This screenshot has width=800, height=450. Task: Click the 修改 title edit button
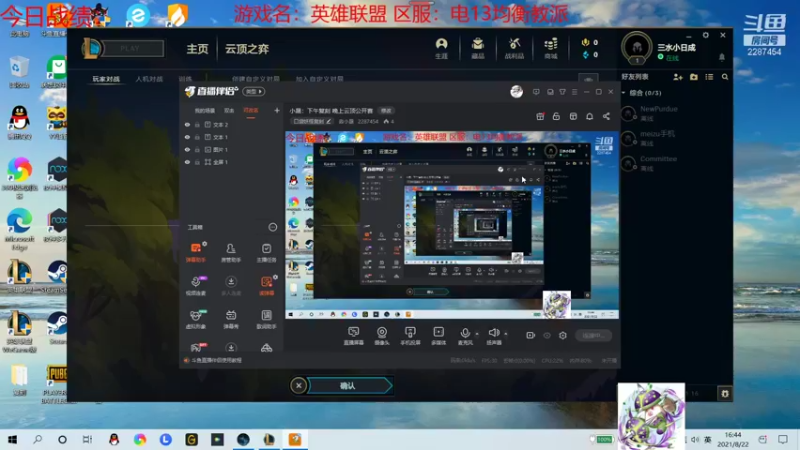(x=386, y=111)
